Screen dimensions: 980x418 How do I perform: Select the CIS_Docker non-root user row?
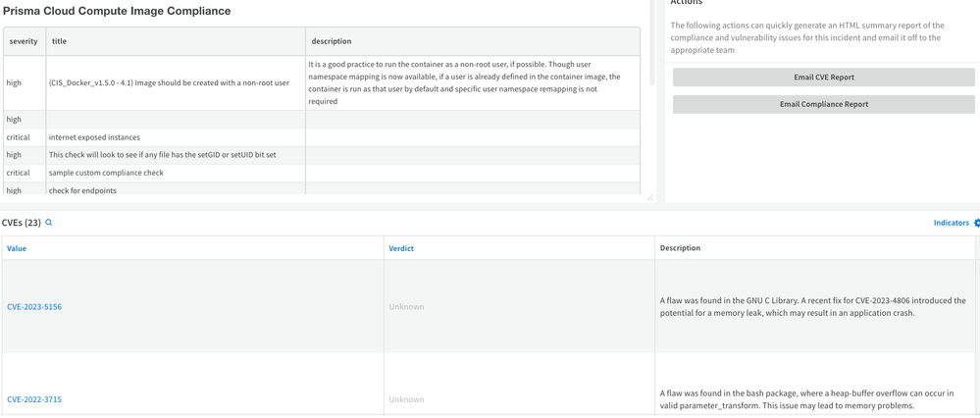[x=169, y=83]
